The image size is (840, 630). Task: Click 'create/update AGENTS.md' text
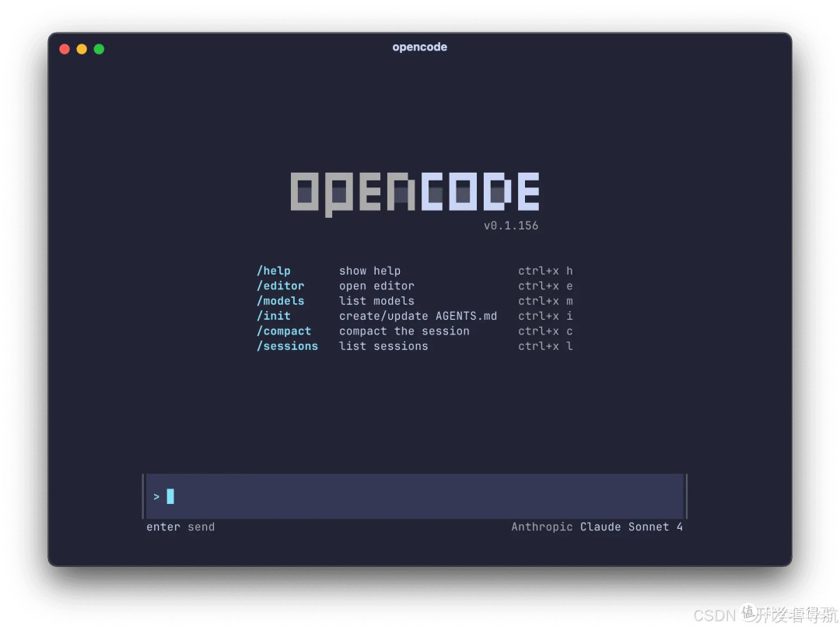click(418, 316)
